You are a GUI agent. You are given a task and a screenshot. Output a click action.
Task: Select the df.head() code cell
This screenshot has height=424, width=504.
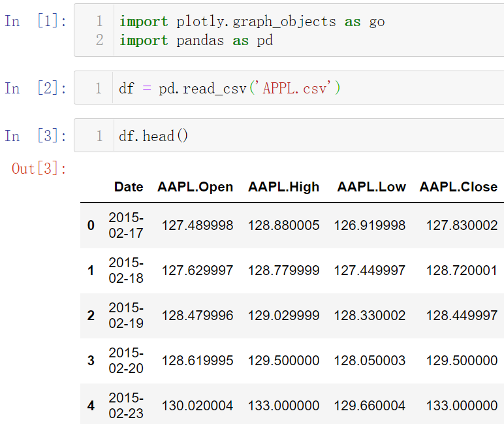[x=289, y=135]
